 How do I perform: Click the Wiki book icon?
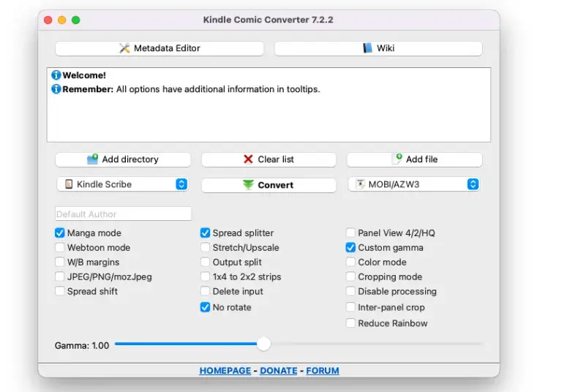368,48
